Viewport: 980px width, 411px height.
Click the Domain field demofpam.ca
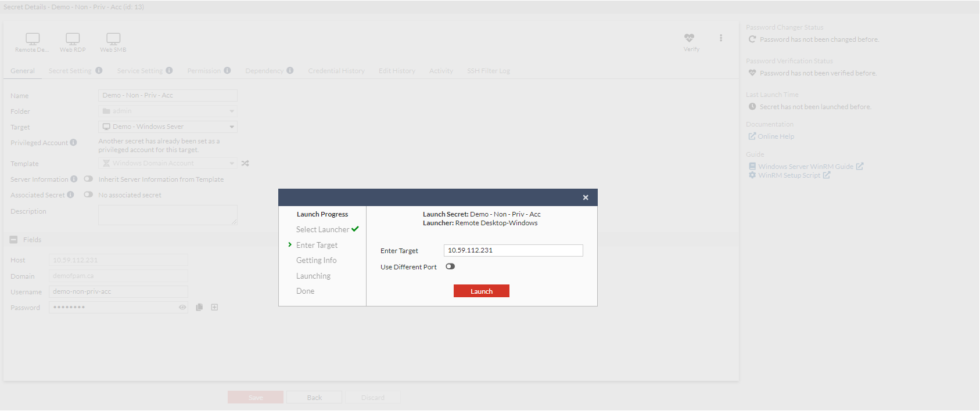tap(119, 276)
